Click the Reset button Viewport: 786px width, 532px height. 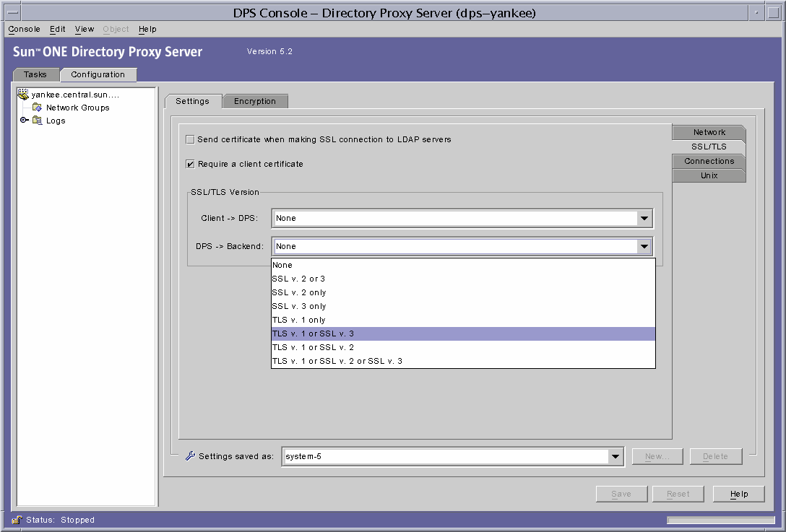(678, 494)
